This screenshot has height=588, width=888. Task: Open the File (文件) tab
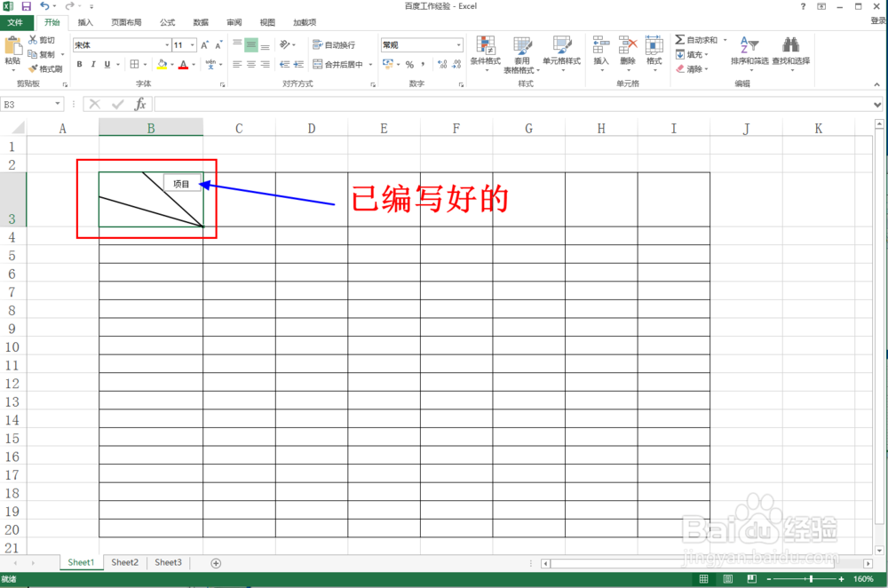click(x=15, y=22)
